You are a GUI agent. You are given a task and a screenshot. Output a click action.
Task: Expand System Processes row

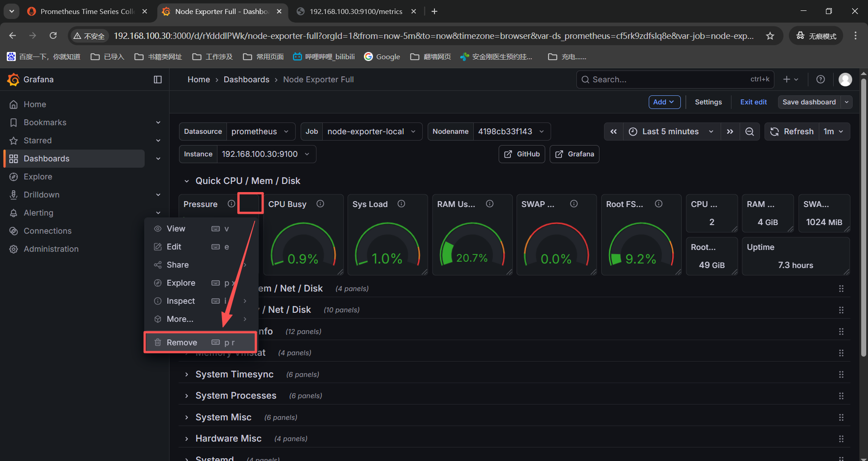187,396
